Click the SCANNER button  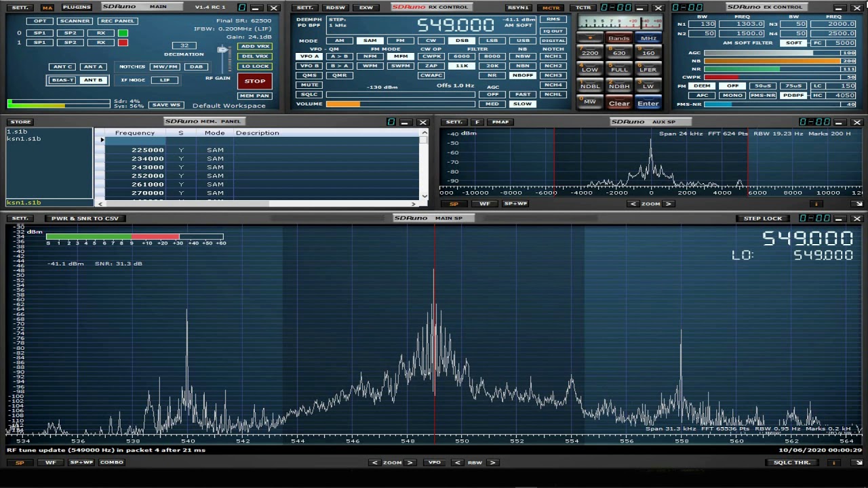(75, 21)
